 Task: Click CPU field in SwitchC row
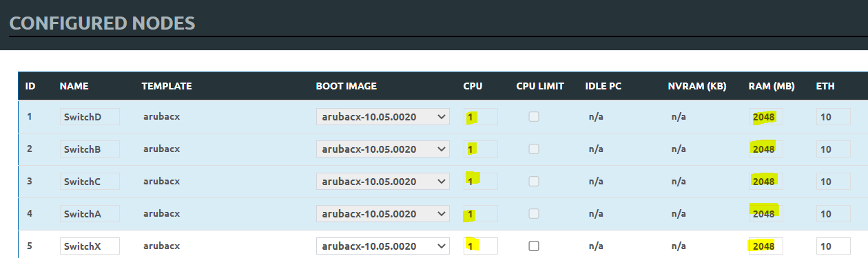pos(481,182)
